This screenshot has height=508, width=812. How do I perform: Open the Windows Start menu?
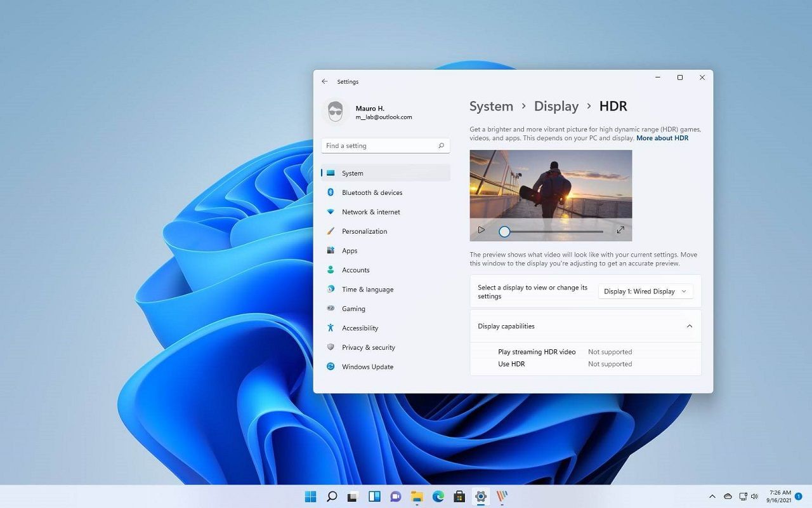(x=311, y=497)
